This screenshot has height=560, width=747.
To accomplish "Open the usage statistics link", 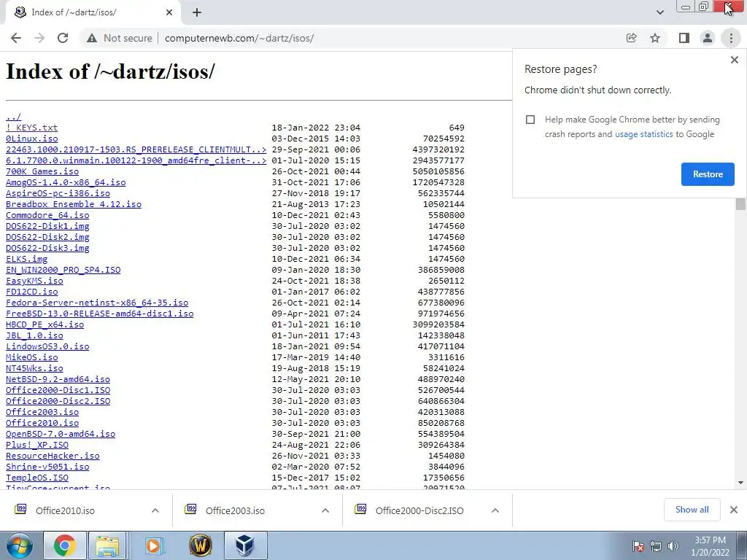I will (643, 134).
